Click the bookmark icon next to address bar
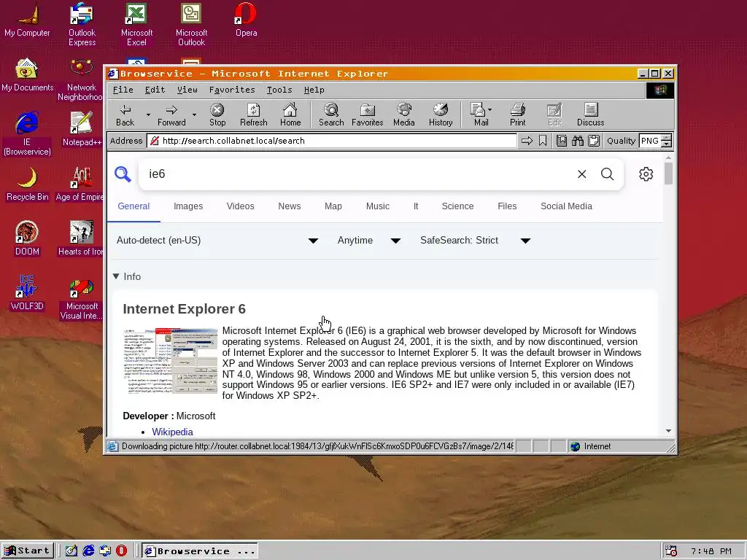747x560 pixels. [x=543, y=141]
